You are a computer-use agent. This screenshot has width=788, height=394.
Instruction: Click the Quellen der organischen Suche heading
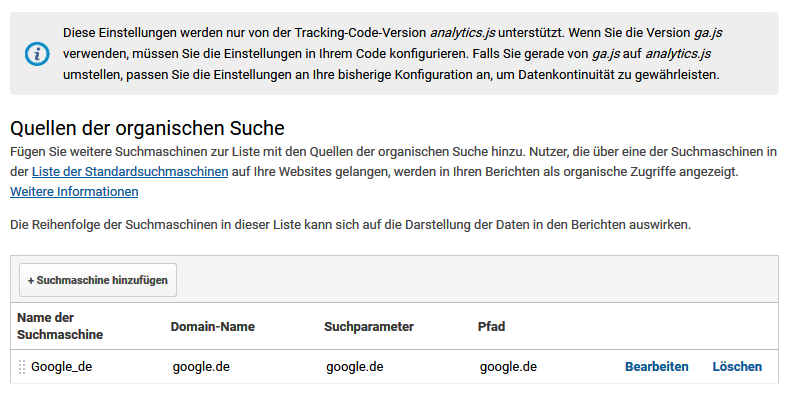coord(147,128)
